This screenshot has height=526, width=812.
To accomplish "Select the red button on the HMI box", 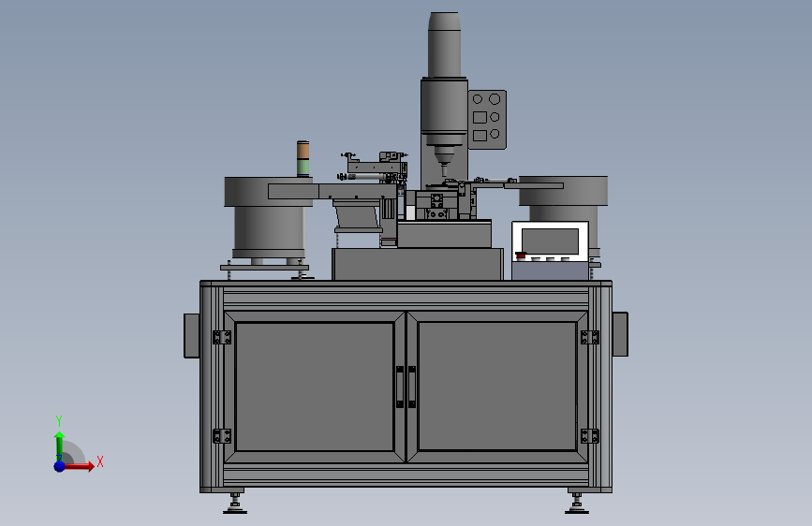I will coord(521,256).
